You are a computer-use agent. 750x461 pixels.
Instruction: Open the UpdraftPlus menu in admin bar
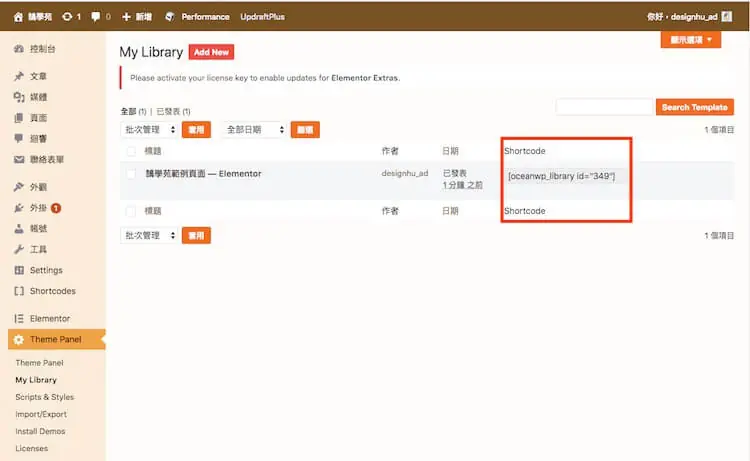pos(262,17)
